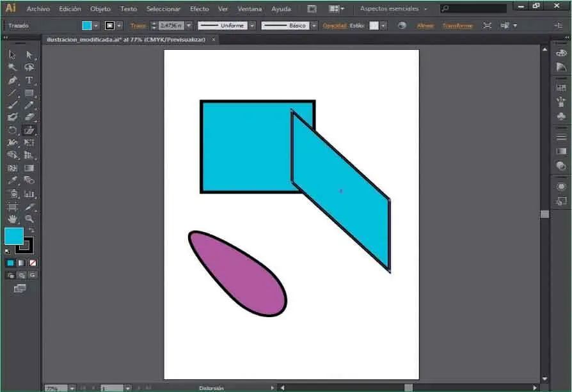Image resolution: width=572 pixels, height=392 pixels.
Task: Open the Transparency panel icon
Action: 561,166
